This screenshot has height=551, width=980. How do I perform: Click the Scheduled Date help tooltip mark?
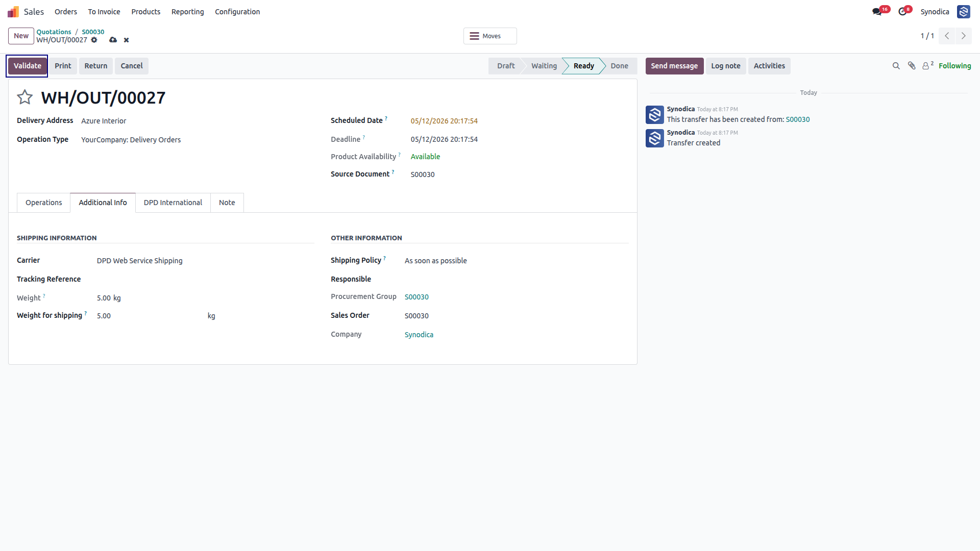click(x=386, y=118)
